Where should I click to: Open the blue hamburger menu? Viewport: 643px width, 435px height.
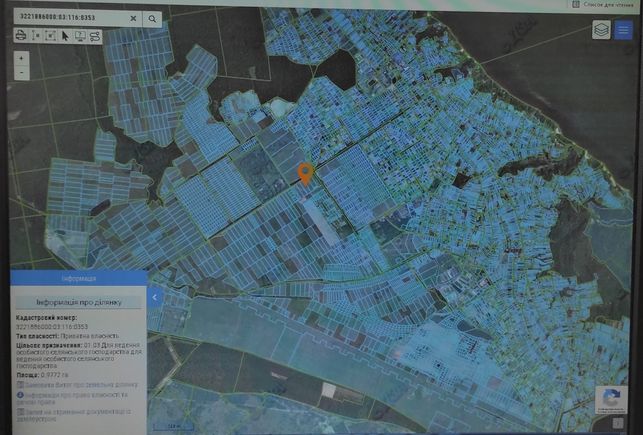pos(623,30)
